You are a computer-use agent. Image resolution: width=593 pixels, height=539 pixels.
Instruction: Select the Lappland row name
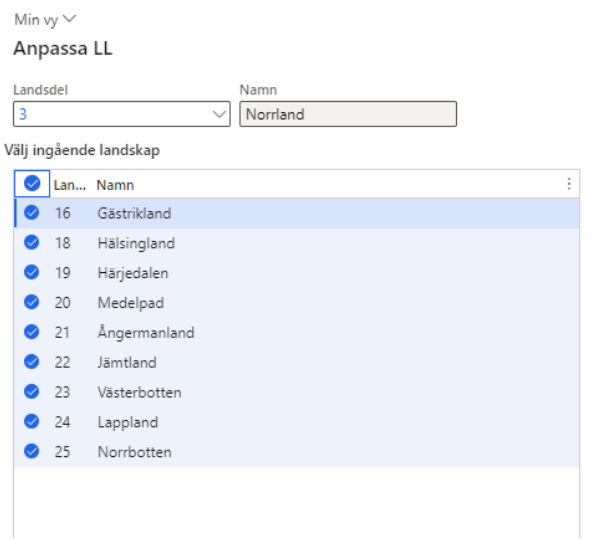click(x=127, y=423)
